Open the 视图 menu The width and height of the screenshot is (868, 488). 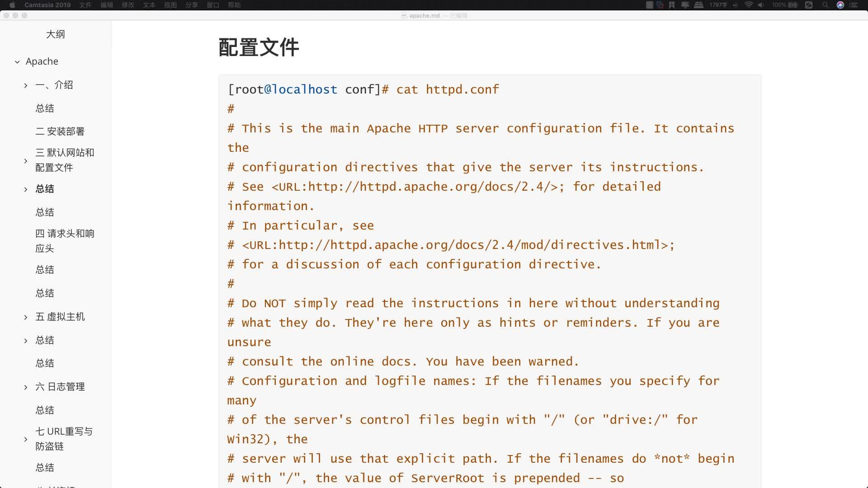[x=170, y=5]
